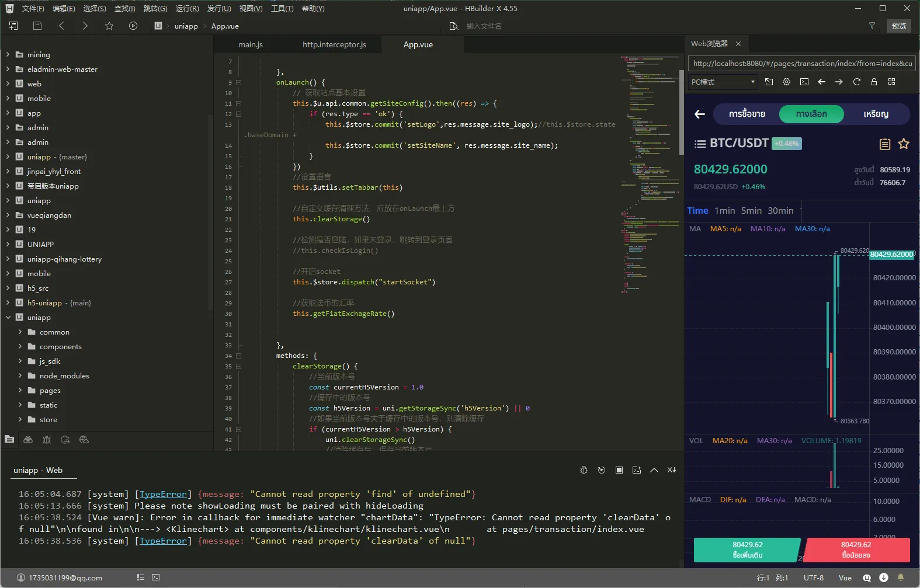This screenshot has width=920, height=588.
Task: Open browser devtools console icon
Action: (804, 82)
